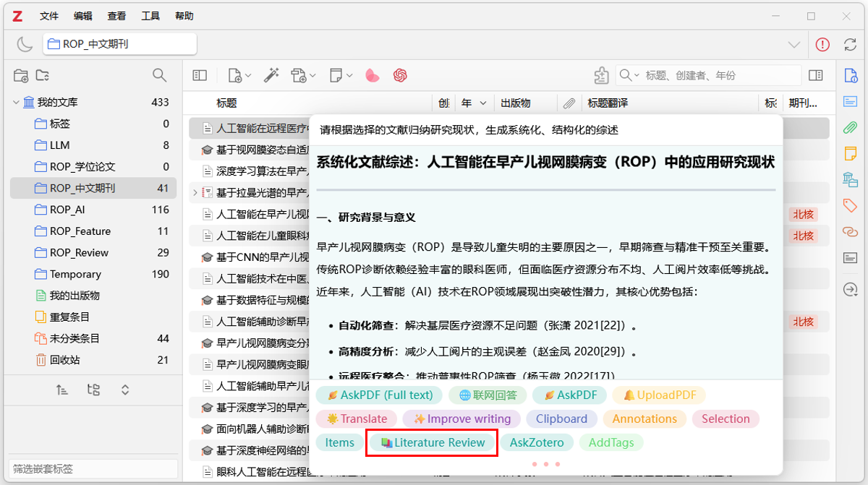The width and height of the screenshot is (868, 485).
Task: Open the 编辑 menu
Action: pos(83,16)
